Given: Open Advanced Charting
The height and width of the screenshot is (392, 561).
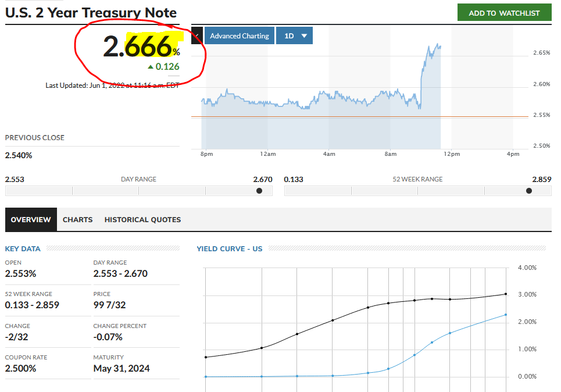Looking at the screenshot, I should 240,36.
